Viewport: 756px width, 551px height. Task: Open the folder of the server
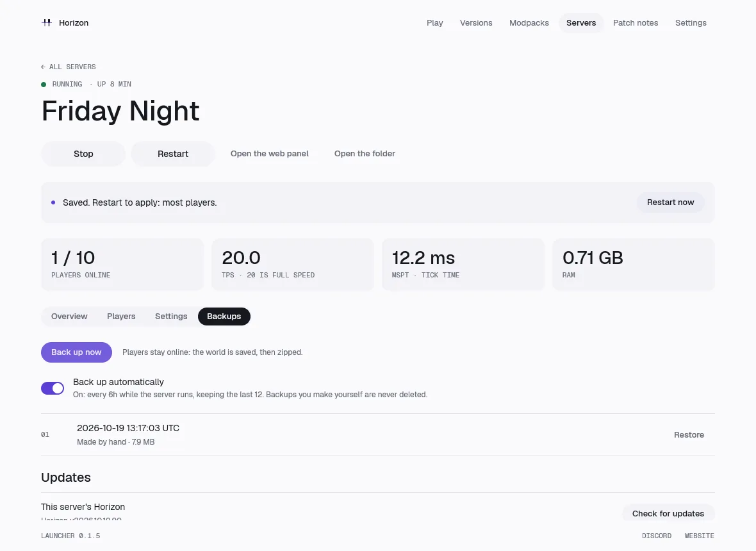click(365, 154)
